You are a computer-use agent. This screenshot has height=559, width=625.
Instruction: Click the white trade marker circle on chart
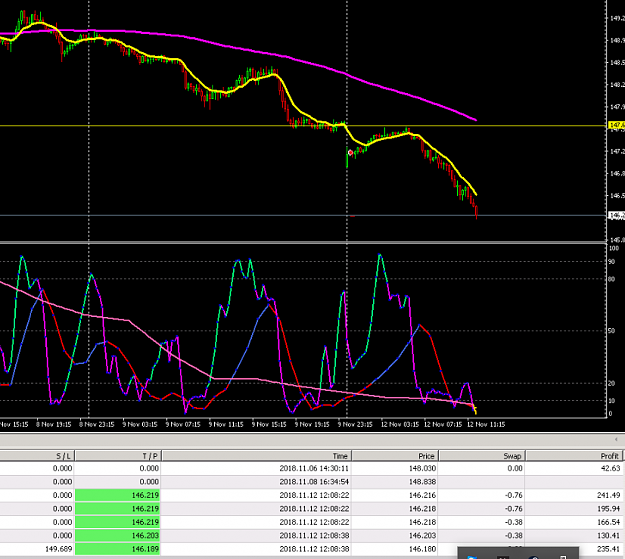pos(350,153)
